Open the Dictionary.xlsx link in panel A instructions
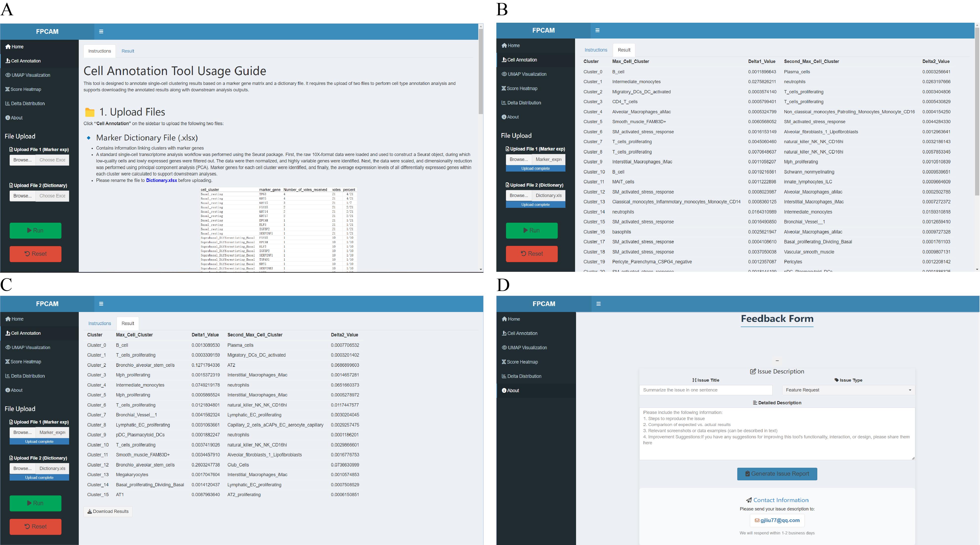The image size is (980, 545). [161, 180]
